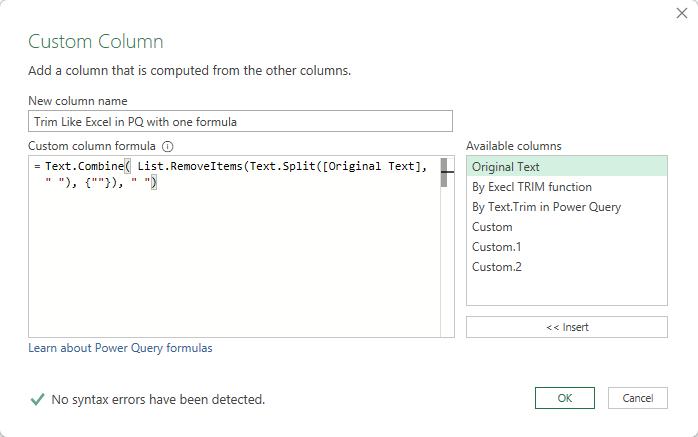
Task: Pick Custom.1 from Available columns
Action: (x=496, y=247)
